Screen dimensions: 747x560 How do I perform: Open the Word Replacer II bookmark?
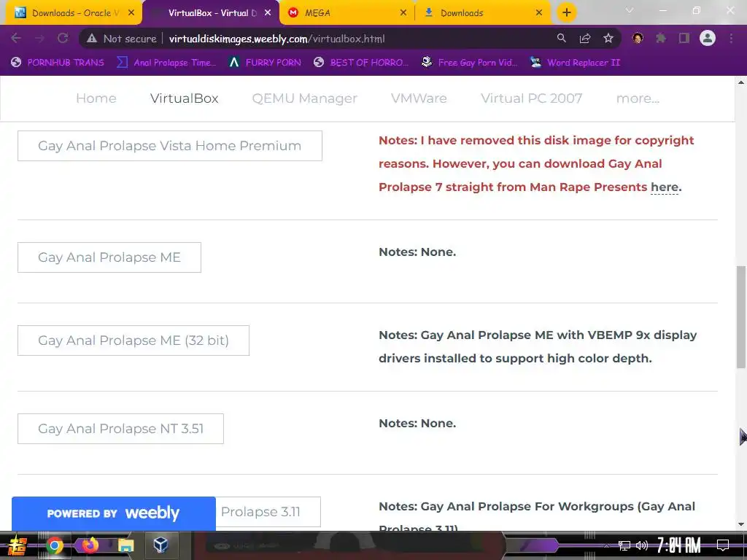576,63
